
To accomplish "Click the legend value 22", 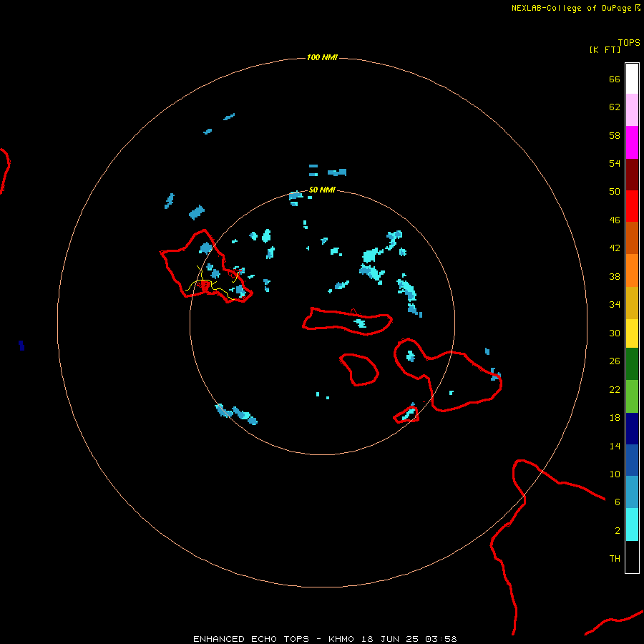I will tap(615, 389).
